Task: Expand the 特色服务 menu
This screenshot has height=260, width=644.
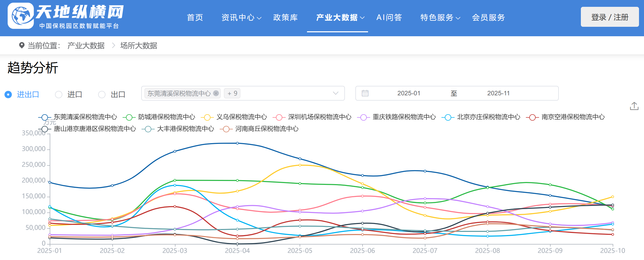Action: [x=440, y=18]
